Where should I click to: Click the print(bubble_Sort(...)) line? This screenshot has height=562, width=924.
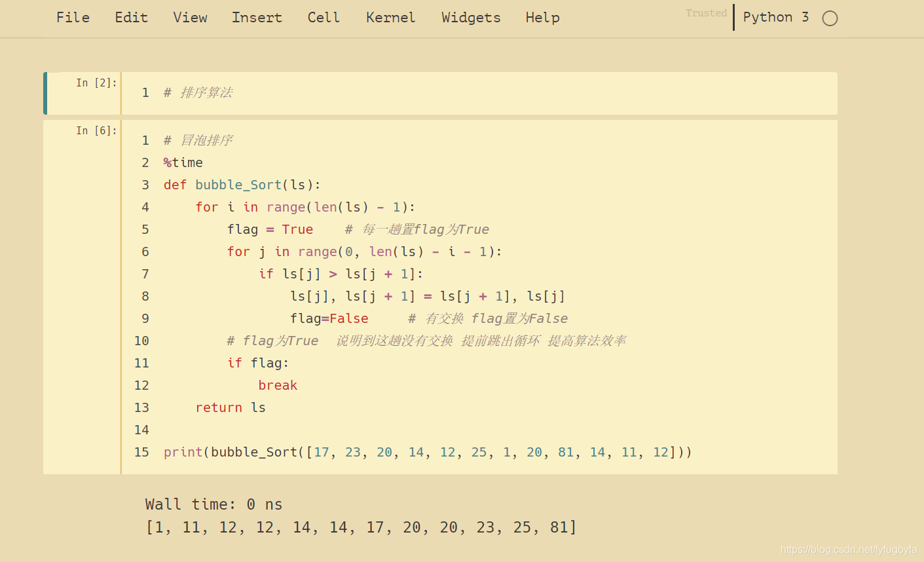(428, 452)
